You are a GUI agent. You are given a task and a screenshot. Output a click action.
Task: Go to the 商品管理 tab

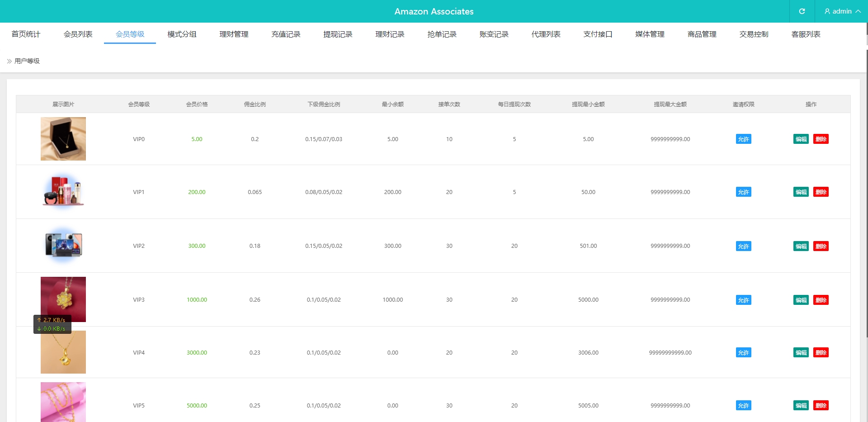click(702, 34)
